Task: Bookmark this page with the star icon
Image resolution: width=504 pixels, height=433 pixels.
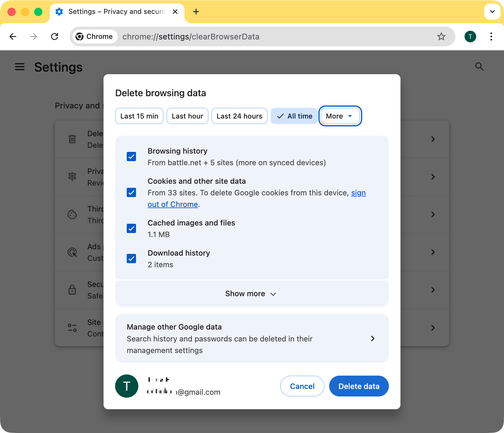Action: [441, 37]
